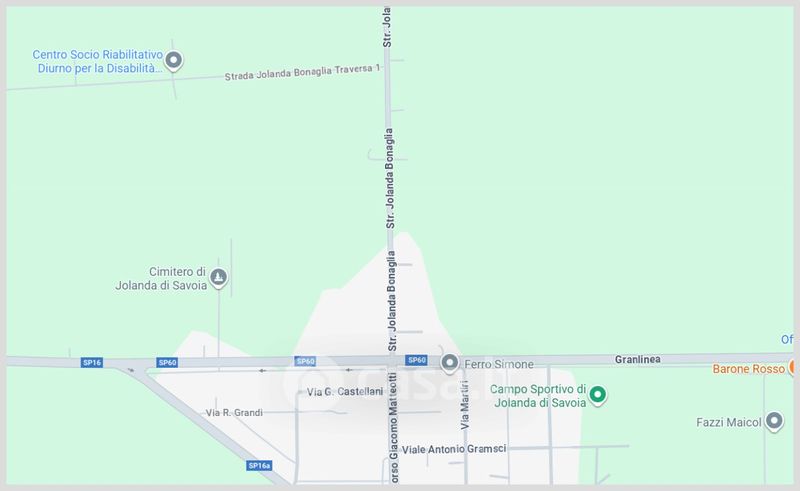Click the SP60 shield near Ferro Simone
Viewport: 800px width, 491px height.
416,360
